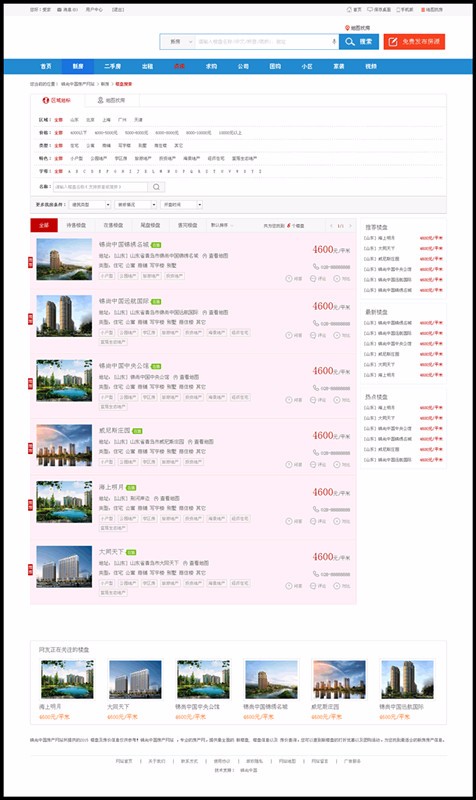Open the 锦尚中国远航国际 listing photo
Viewport: 476px width, 800px height.
pos(64,316)
